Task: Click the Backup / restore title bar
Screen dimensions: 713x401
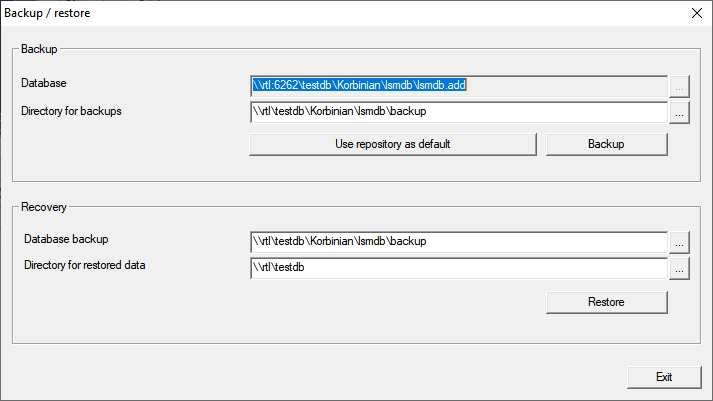Action: point(300,13)
